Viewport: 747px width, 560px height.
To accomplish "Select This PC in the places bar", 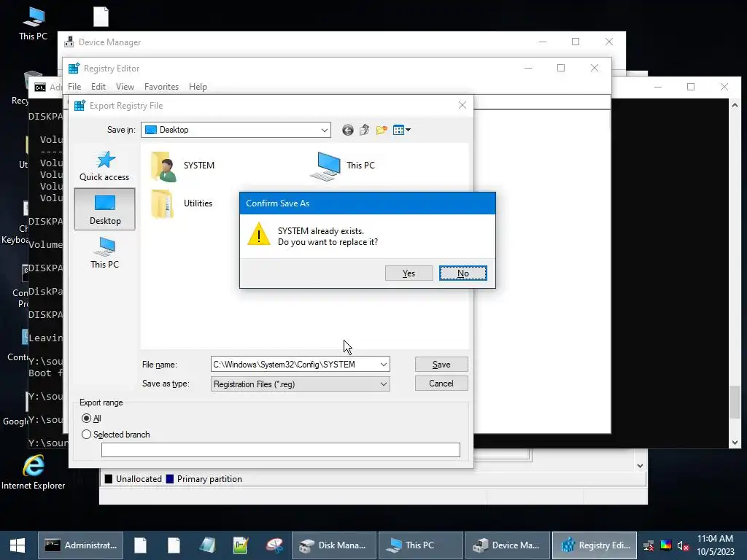I will (105, 253).
